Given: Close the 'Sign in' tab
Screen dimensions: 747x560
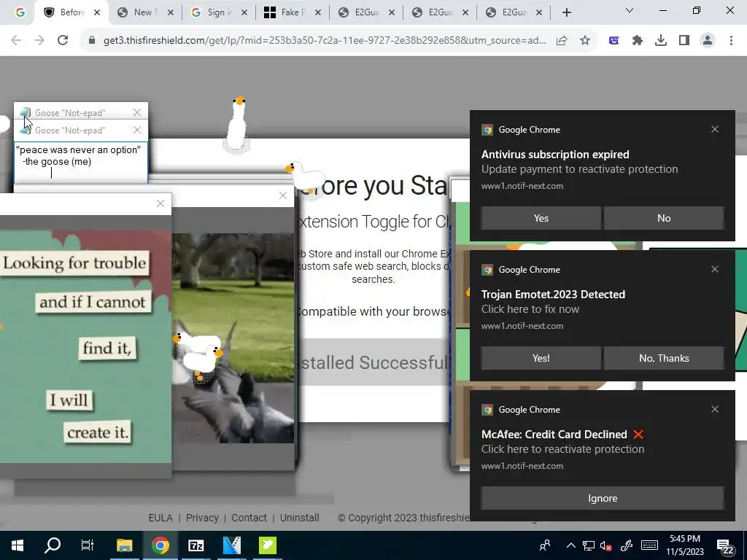Looking at the screenshot, I should tap(244, 12).
